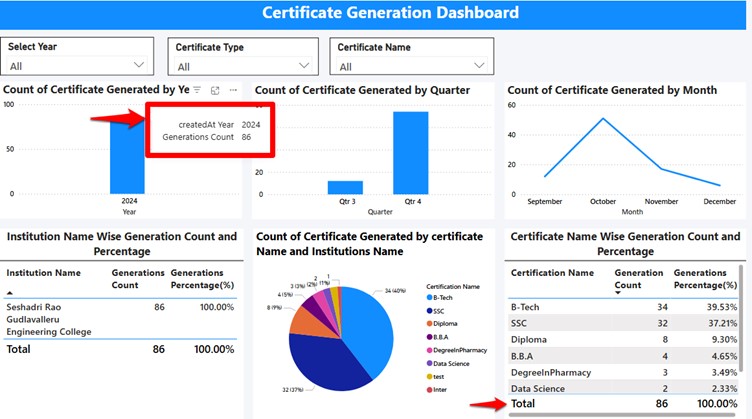Click the filter icon on Year chart
The width and height of the screenshot is (752, 419).
coord(197,90)
